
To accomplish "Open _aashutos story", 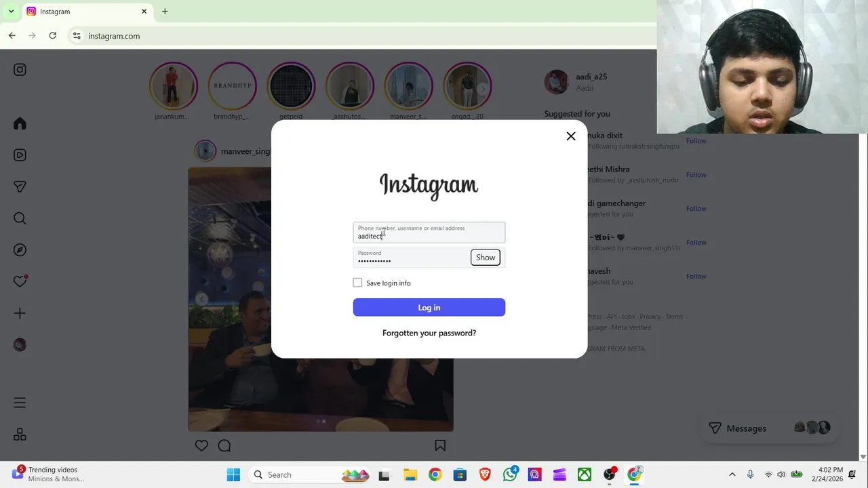I will (x=350, y=86).
